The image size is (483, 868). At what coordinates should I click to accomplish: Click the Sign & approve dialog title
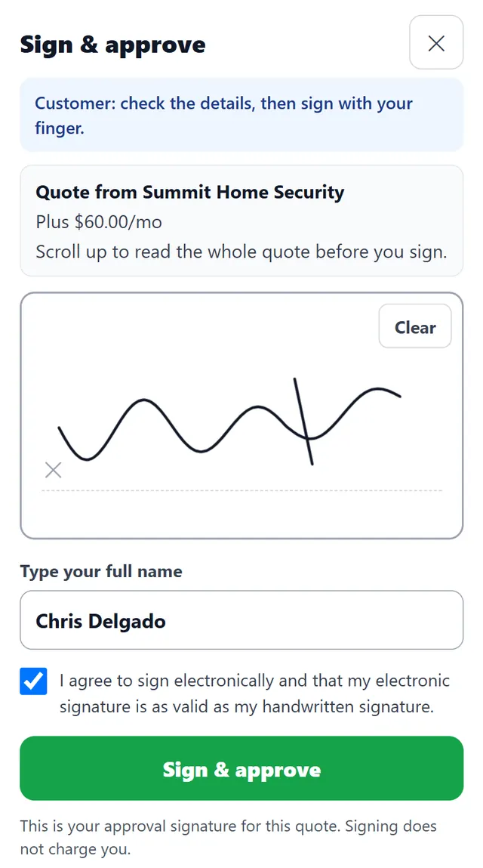click(113, 45)
